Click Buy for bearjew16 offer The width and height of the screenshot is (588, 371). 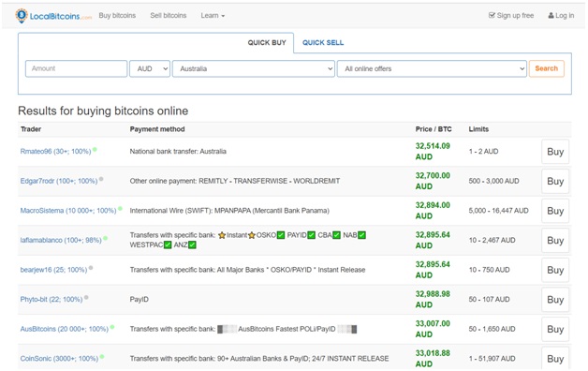coord(555,270)
